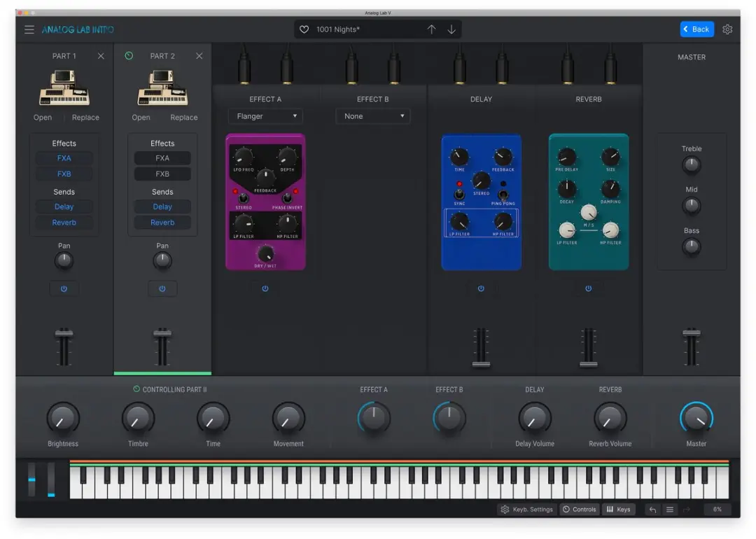The width and height of the screenshot is (756, 539).
Task: Toggle the delay PING PONG switch
Action: [x=503, y=195]
